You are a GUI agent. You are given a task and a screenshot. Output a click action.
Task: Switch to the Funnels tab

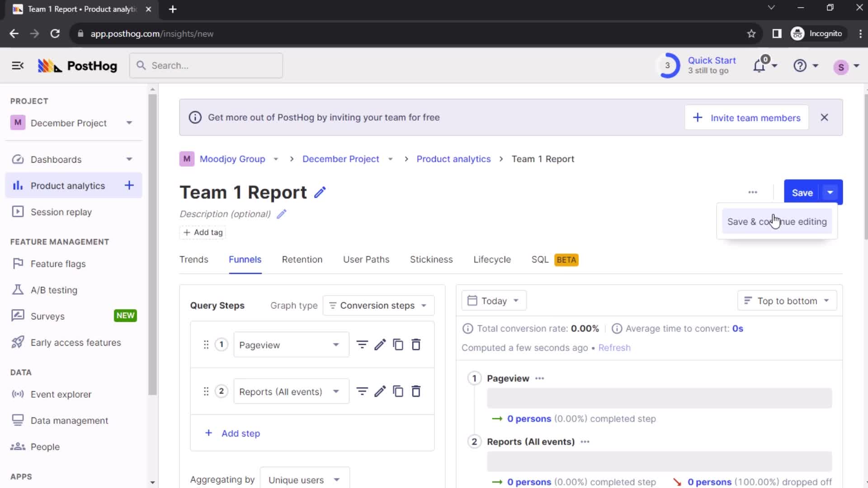[x=245, y=259]
